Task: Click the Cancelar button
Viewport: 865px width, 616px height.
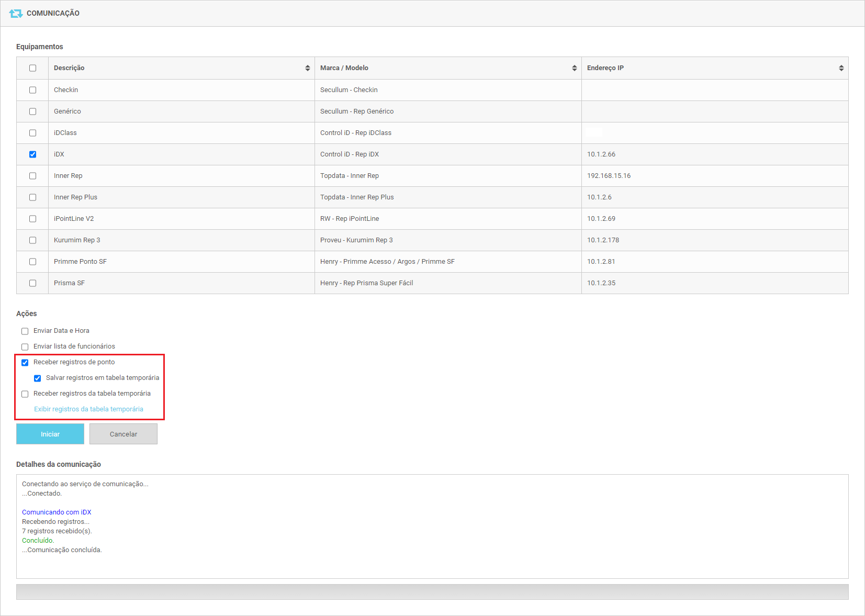Action: [123, 434]
